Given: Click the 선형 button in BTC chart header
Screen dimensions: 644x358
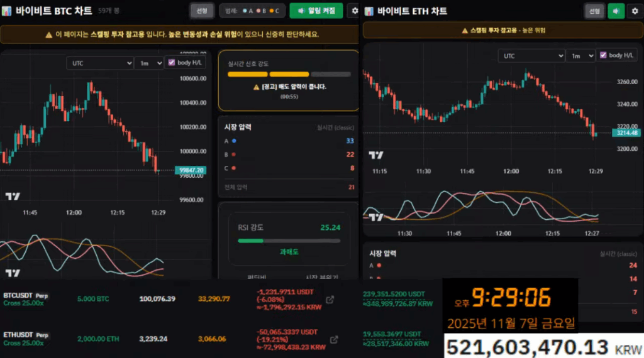Looking at the screenshot, I should (202, 11).
